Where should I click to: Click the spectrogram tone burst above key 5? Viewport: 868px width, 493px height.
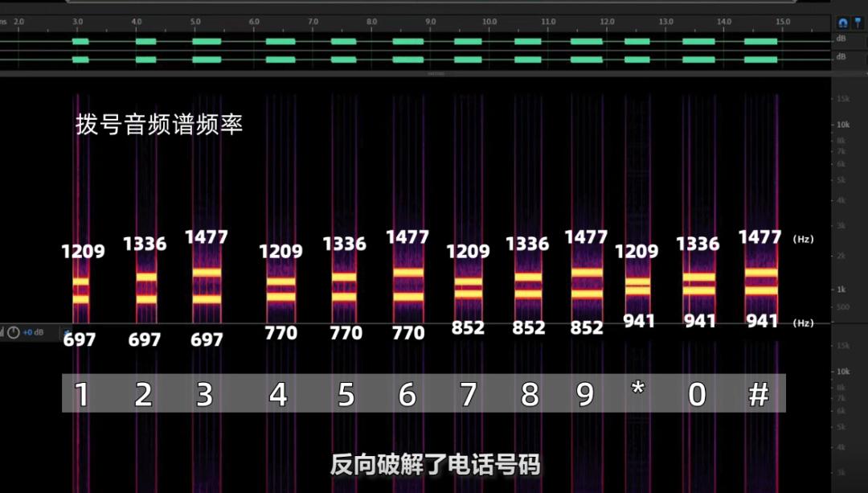coord(344,286)
